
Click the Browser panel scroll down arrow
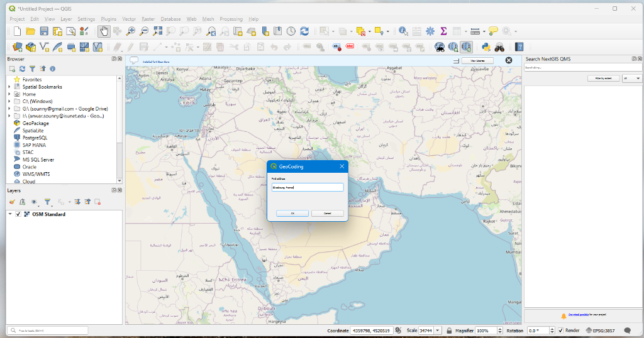point(119,180)
